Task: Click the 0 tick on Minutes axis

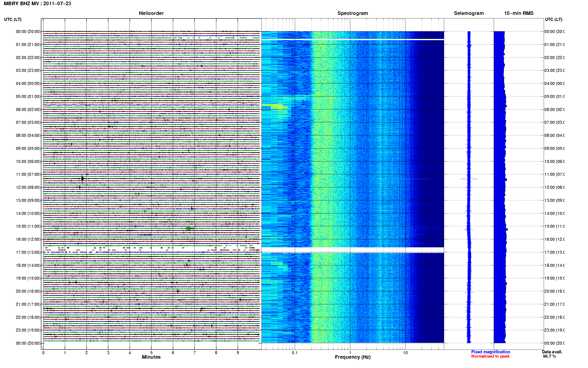Action: click(43, 352)
